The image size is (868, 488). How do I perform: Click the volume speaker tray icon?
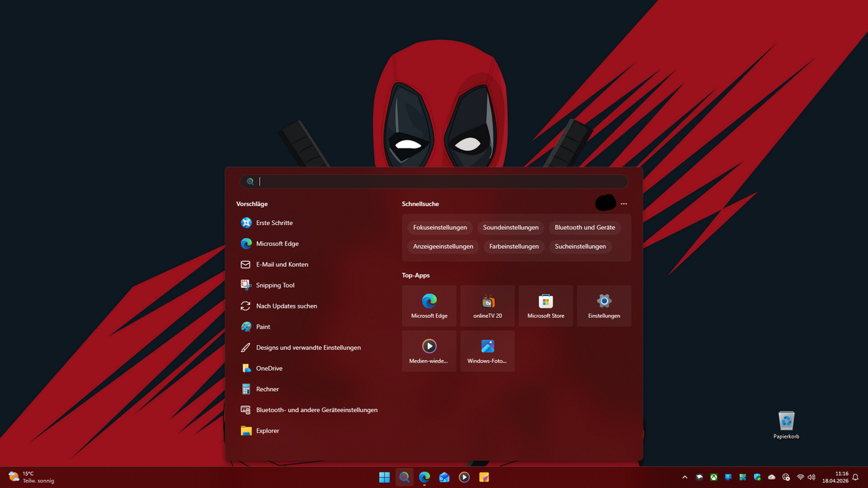pos(812,477)
